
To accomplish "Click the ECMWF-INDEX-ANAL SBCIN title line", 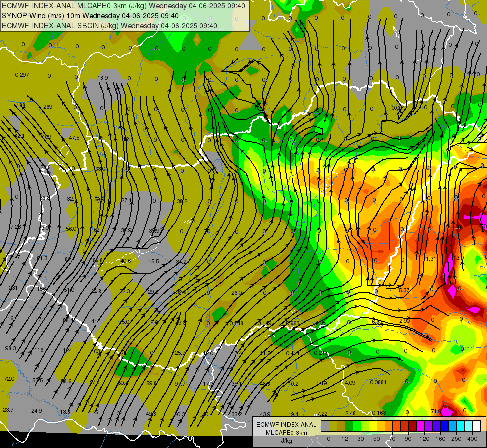I will (109, 26).
